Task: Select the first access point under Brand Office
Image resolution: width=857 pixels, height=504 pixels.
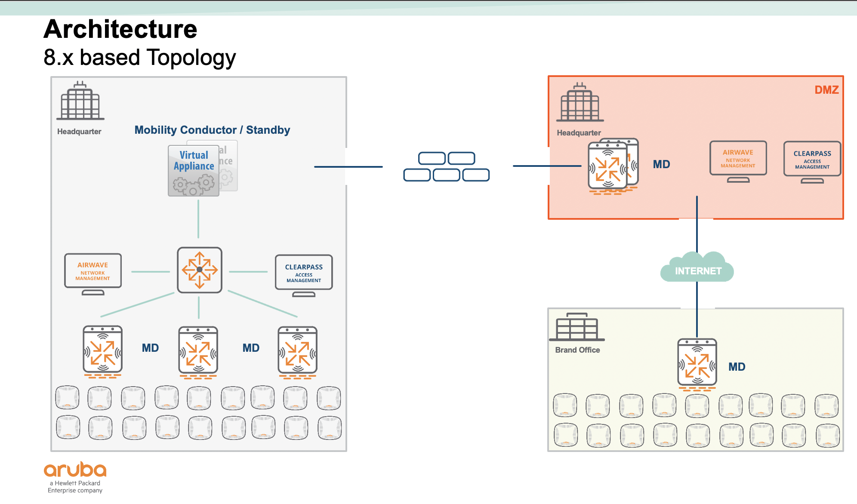Action: click(565, 405)
